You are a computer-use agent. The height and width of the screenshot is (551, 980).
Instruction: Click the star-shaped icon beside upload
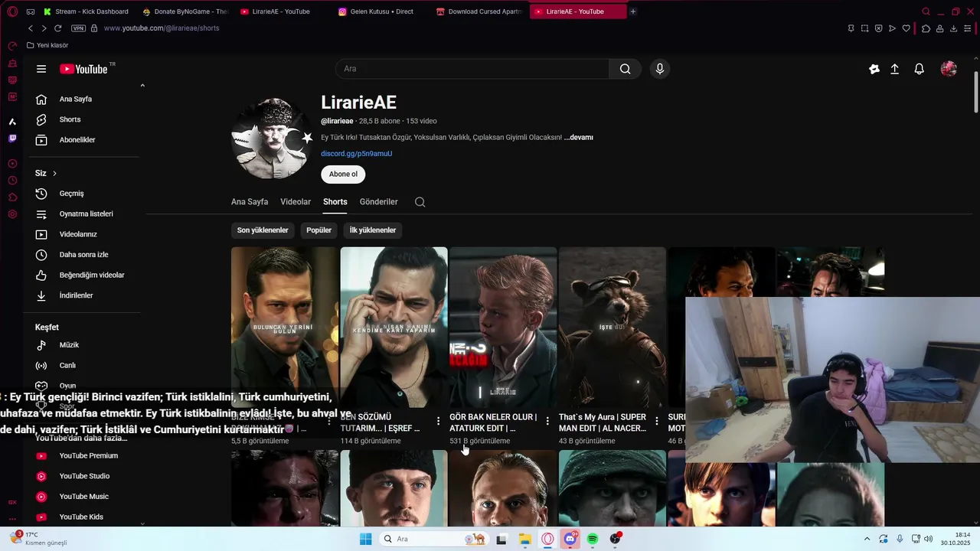[x=874, y=69]
